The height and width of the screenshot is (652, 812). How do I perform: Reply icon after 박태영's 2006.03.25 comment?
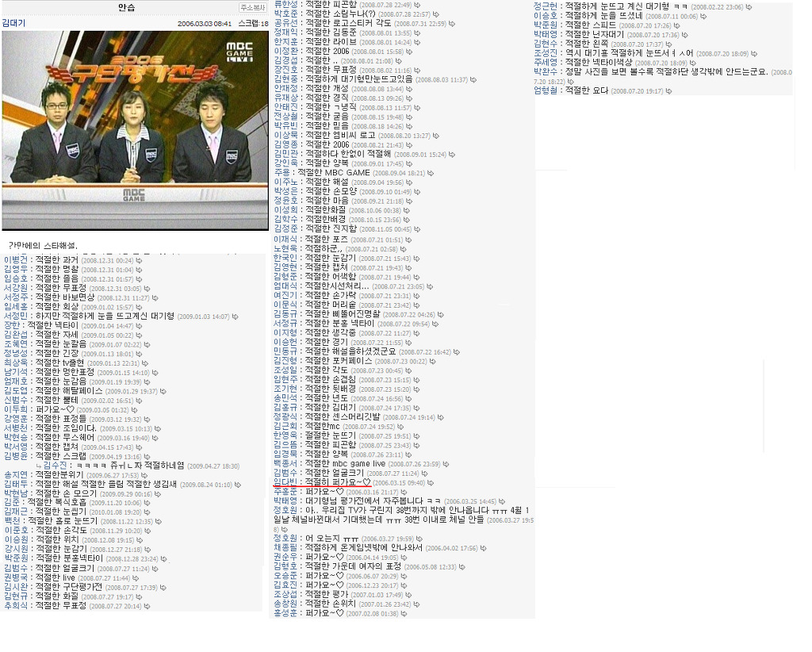point(502,501)
